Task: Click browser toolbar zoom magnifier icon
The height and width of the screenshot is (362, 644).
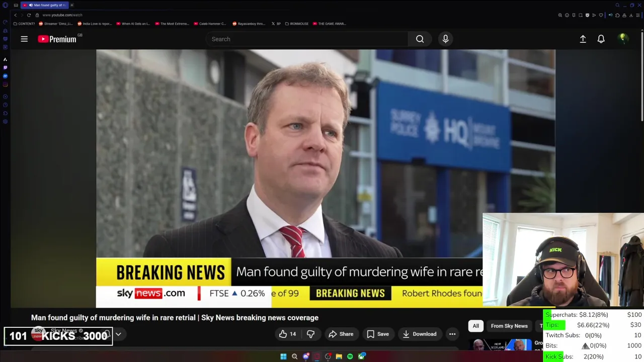Action: pyautogui.click(x=560, y=15)
